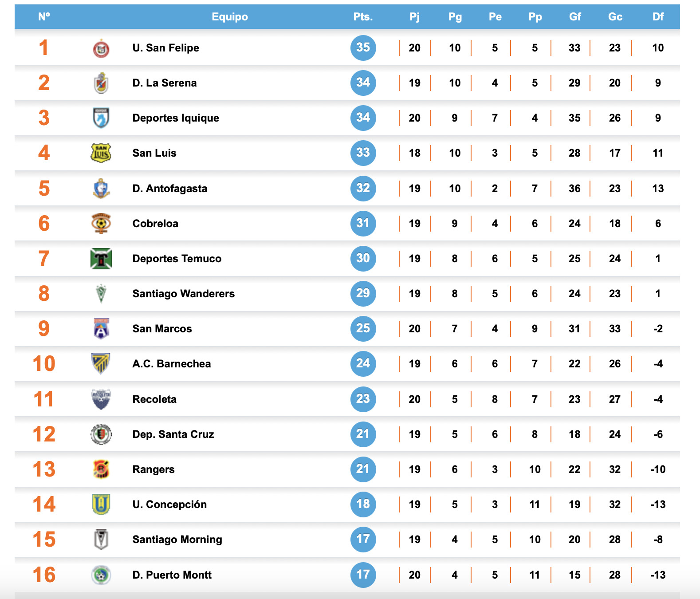
Task: Click the A.C. Barnechea striped shield
Action: 101,364
